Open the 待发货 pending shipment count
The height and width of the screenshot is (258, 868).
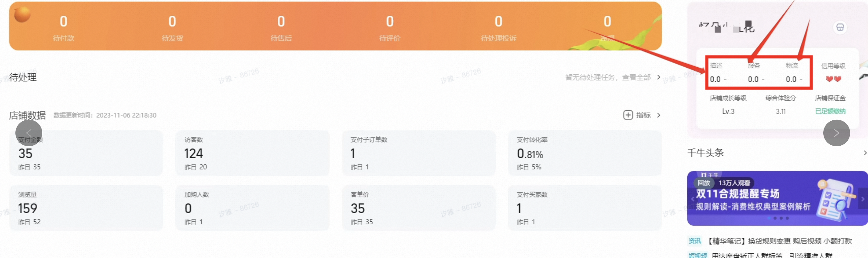[172, 28]
